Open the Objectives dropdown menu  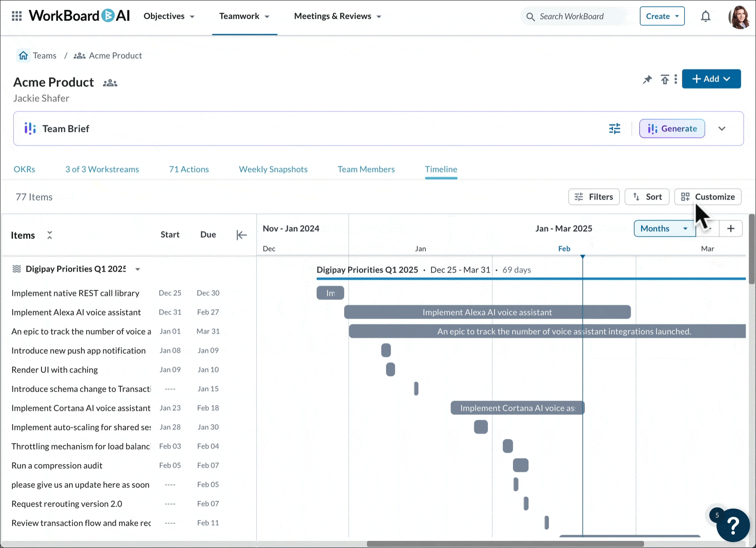click(169, 16)
